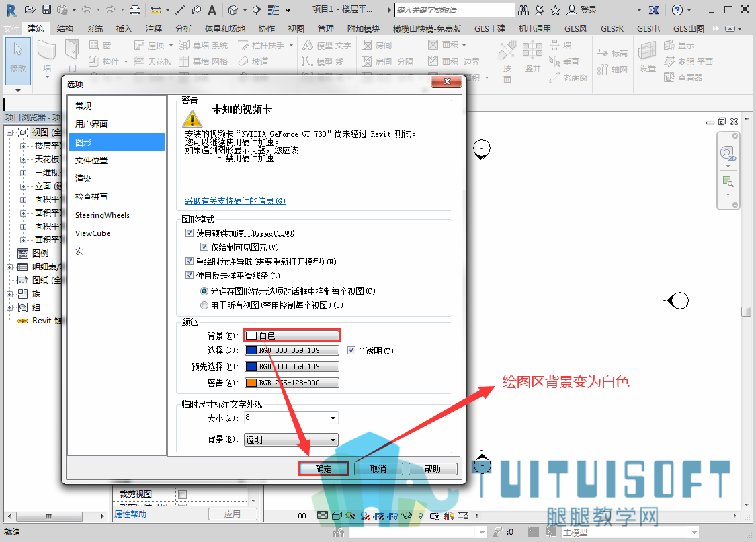Open the supported hardware information link
The width and height of the screenshot is (756, 542).
235,201
